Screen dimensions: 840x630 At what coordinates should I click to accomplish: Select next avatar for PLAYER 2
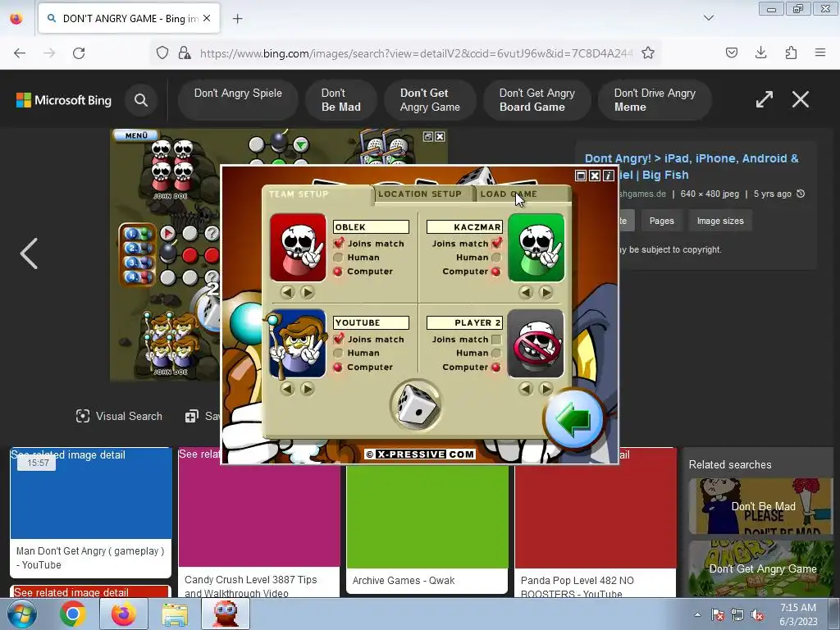pyautogui.click(x=546, y=389)
